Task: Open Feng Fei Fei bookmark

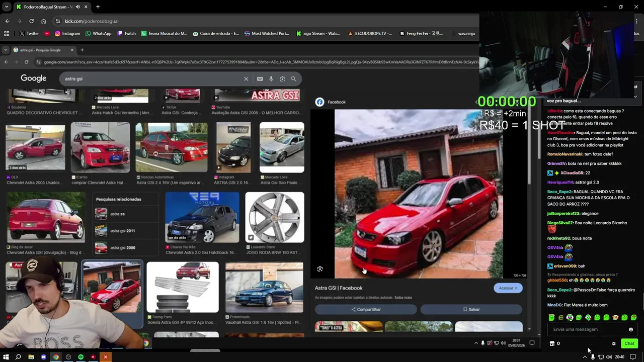Action: (x=421, y=34)
